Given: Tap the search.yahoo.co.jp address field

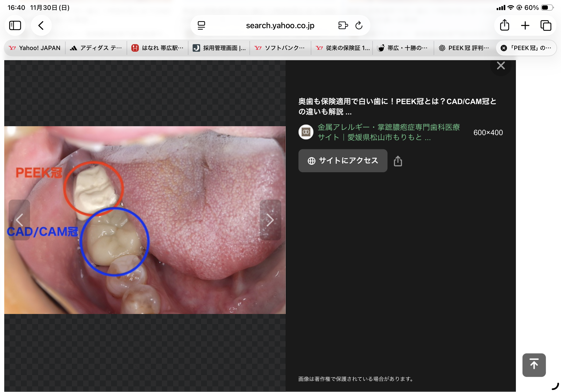Looking at the screenshot, I should (x=280, y=25).
